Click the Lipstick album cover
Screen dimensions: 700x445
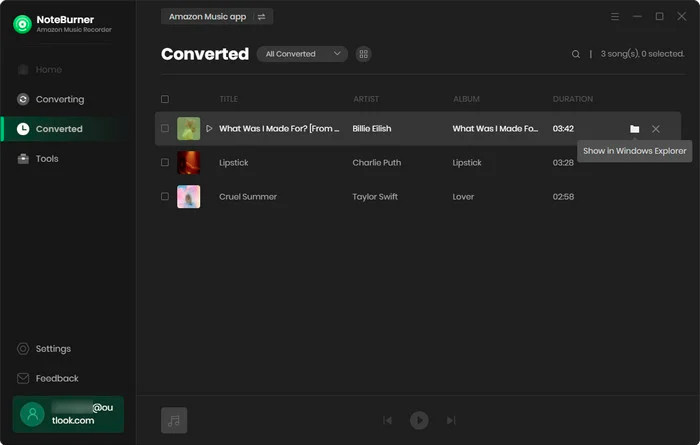(188, 162)
